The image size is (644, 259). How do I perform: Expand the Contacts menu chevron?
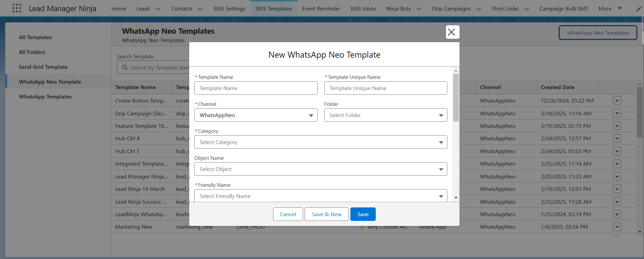(x=200, y=9)
